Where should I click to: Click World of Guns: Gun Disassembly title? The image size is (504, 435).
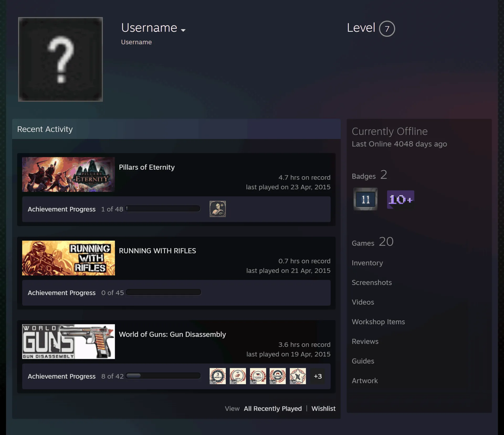click(172, 334)
